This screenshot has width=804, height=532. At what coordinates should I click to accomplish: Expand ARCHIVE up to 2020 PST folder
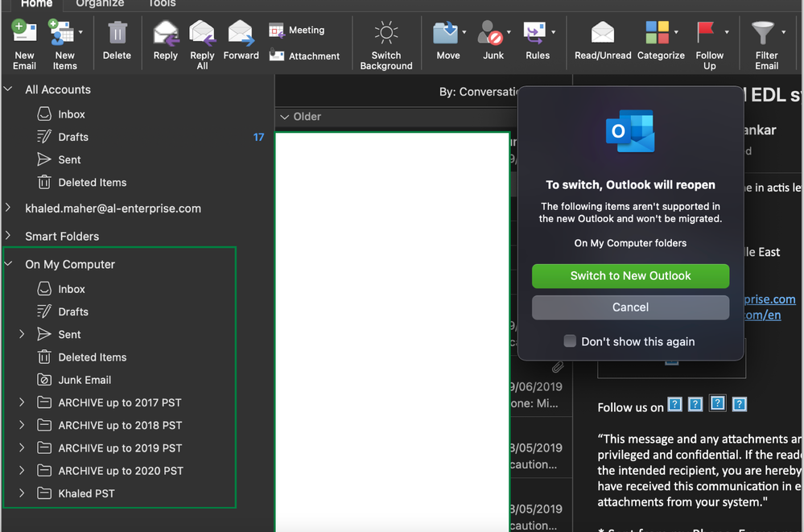point(22,470)
